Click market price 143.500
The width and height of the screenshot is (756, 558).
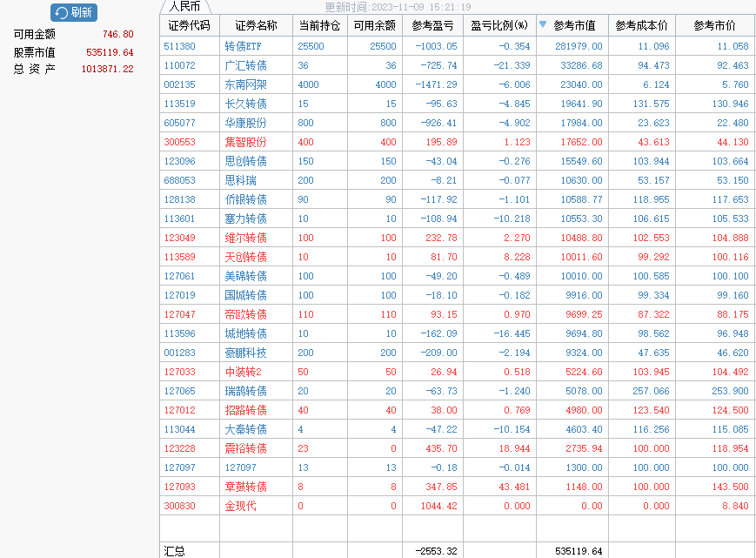(731, 487)
